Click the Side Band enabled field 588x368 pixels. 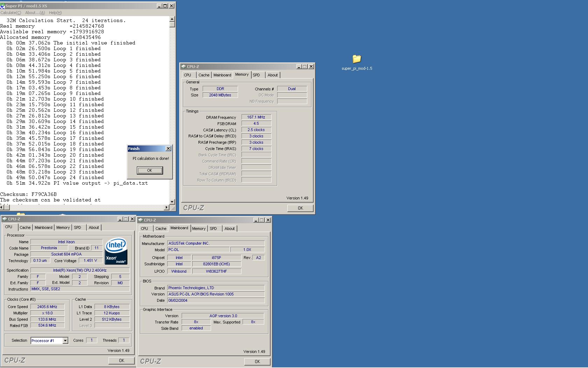coord(196,328)
